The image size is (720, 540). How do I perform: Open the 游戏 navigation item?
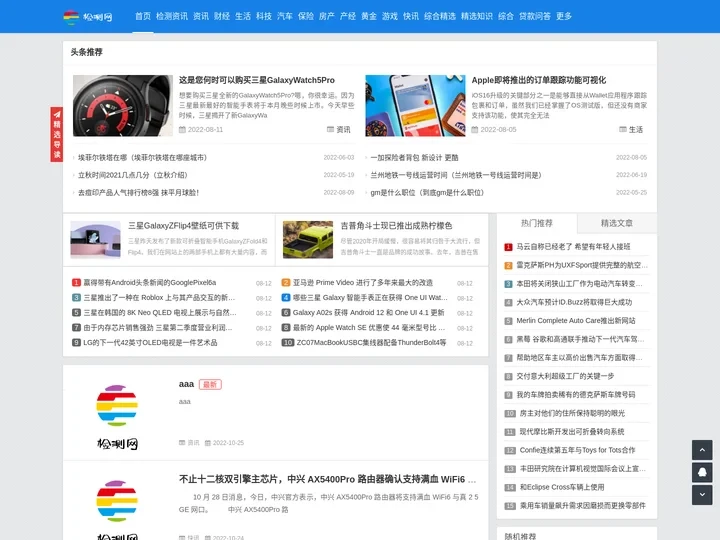(x=390, y=16)
